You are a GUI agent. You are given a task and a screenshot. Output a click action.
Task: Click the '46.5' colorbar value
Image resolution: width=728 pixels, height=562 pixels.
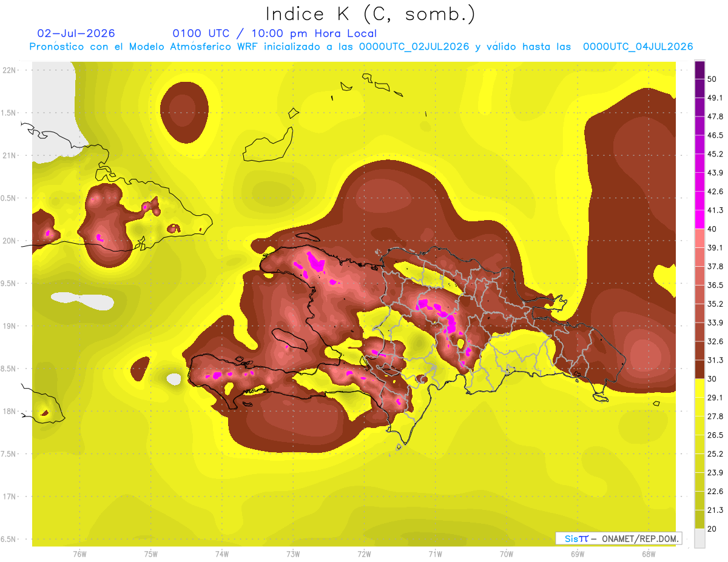(715, 135)
